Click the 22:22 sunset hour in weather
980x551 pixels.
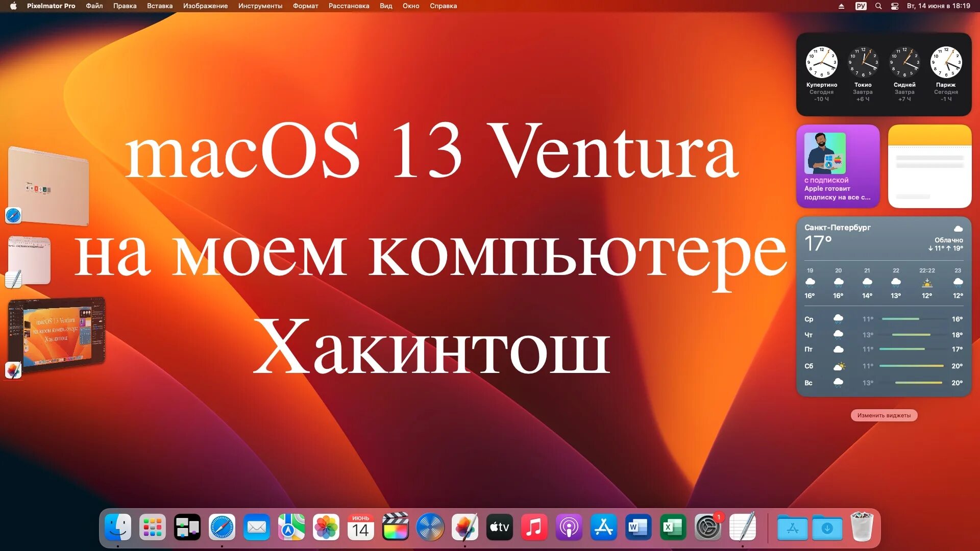point(927,283)
